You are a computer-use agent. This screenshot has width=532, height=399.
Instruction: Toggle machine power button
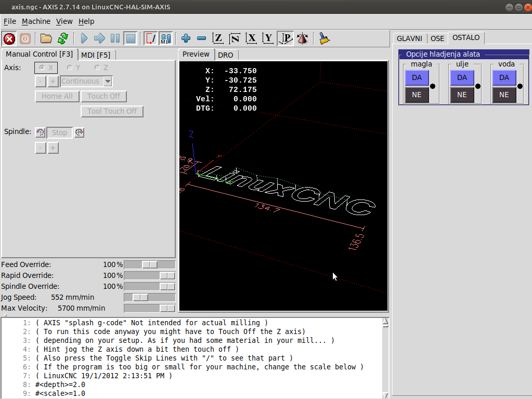[25, 38]
